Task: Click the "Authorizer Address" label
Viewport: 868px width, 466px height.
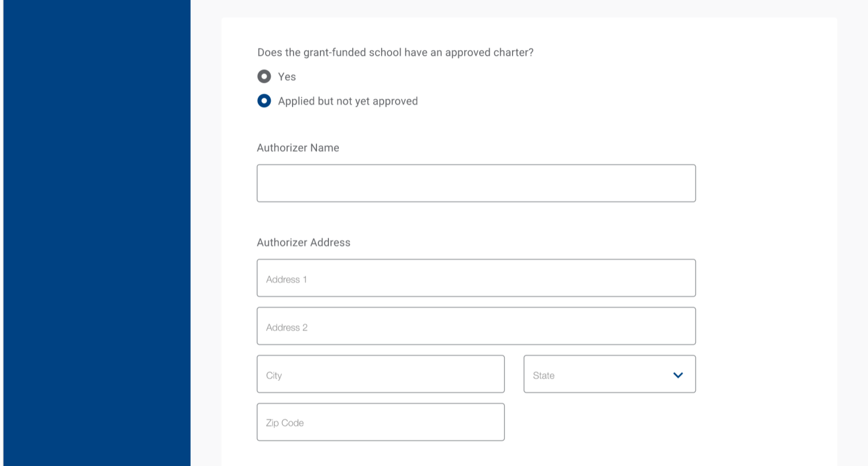Action: [x=303, y=242]
